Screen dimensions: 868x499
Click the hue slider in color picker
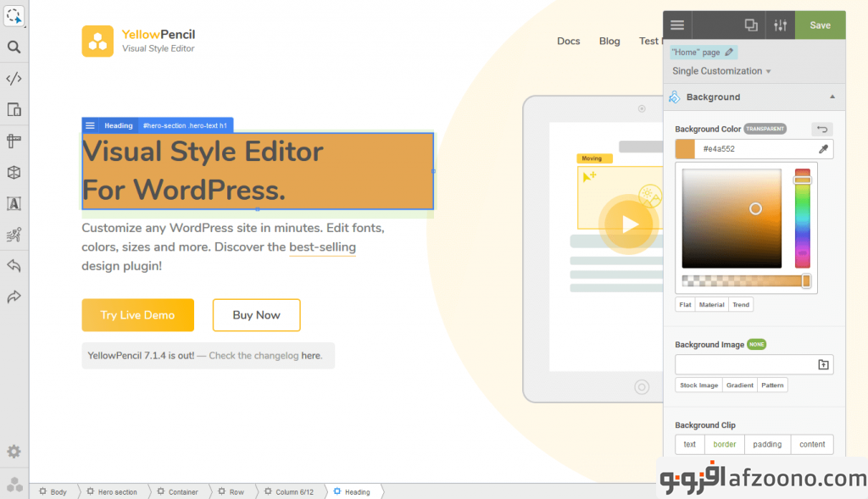[x=802, y=219]
